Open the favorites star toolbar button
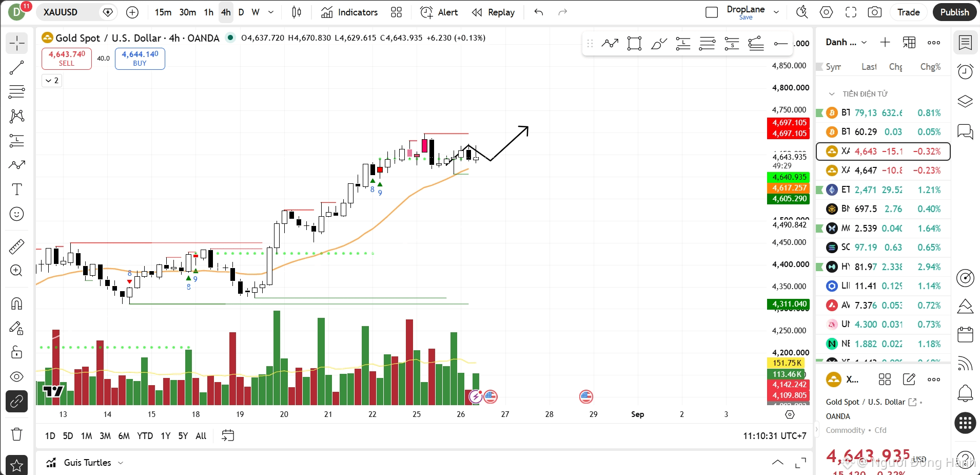Screen dimensions: 980x475 (17, 465)
